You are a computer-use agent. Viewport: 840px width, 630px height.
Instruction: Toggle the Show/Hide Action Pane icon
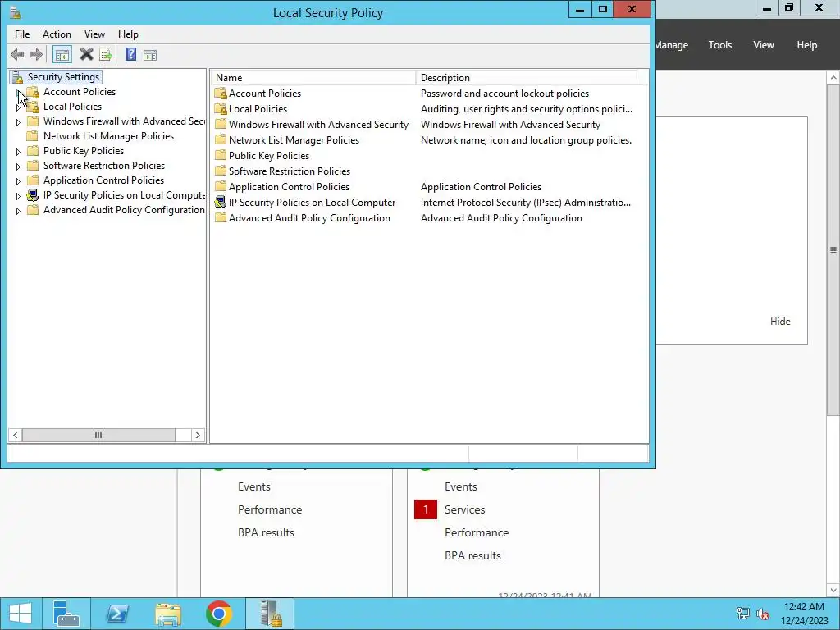click(150, 55)
